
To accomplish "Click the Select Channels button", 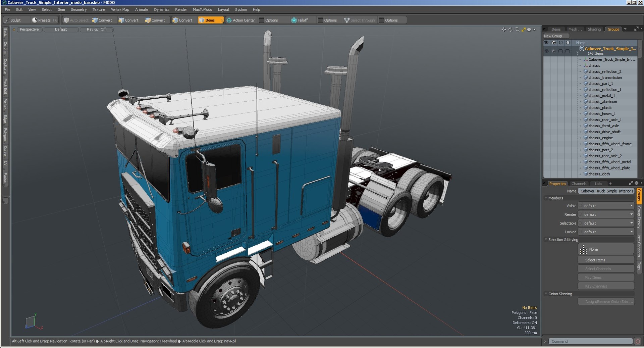I will tap(606, 269).
